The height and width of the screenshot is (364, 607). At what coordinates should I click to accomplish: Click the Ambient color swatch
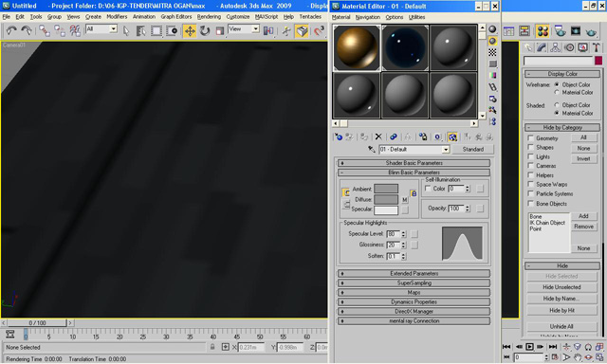point(386,189)
